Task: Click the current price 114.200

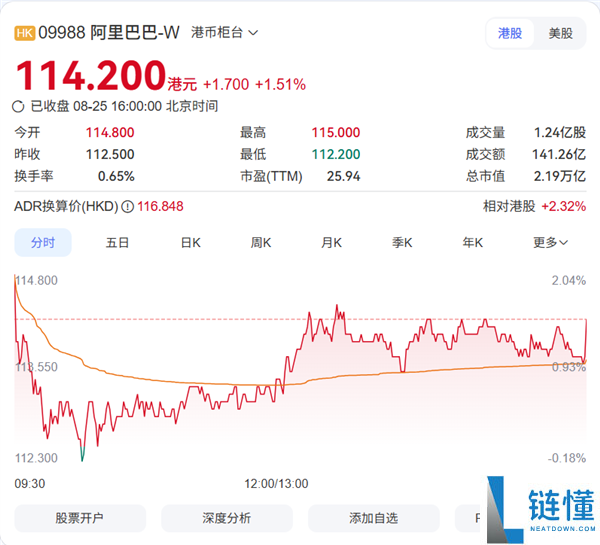Action: pyautogui.click(x=91, y=76)
